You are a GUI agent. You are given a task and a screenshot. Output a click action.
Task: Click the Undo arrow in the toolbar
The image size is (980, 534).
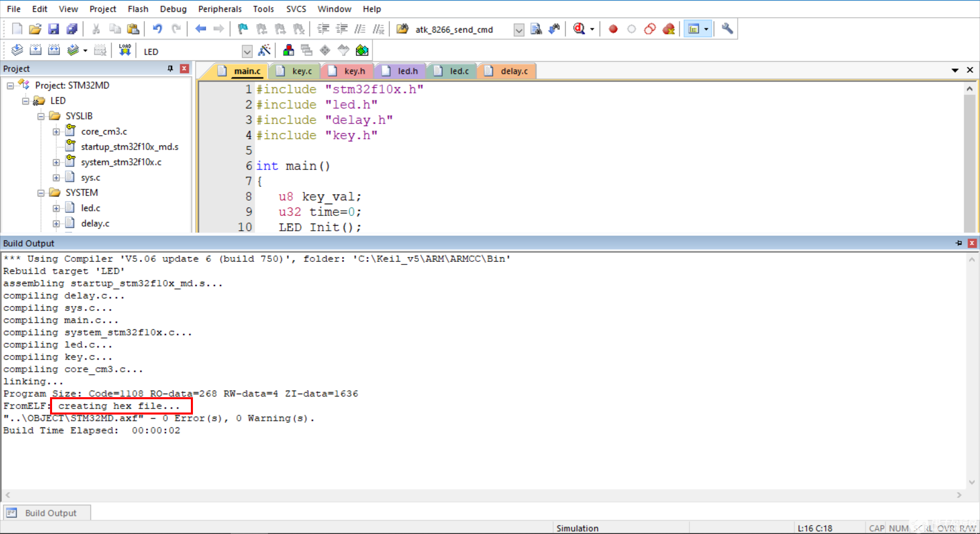pos(157,29)
